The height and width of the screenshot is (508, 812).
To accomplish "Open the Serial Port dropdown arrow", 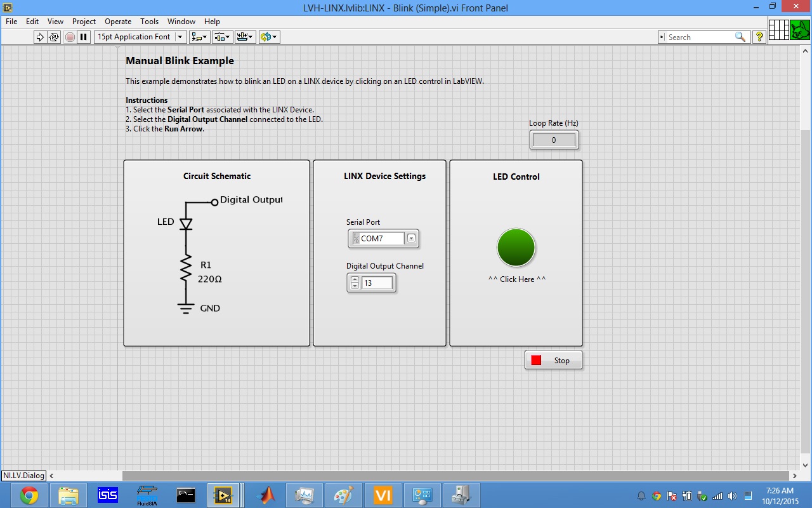I will 411,238.
